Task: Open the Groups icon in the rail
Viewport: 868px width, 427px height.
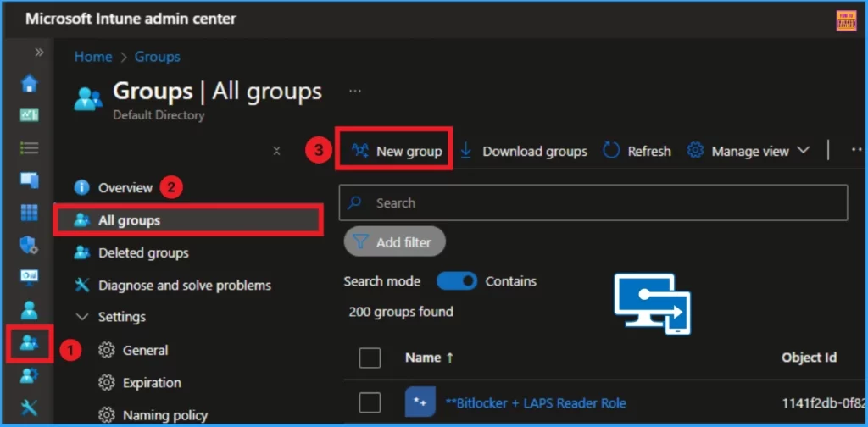Action: click(x=29, y=343)
